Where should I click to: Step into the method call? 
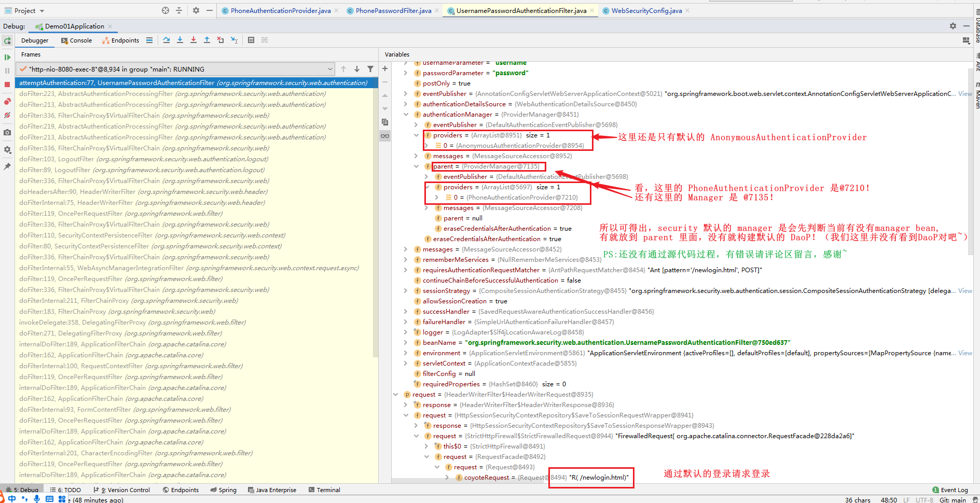pos(180,40)
